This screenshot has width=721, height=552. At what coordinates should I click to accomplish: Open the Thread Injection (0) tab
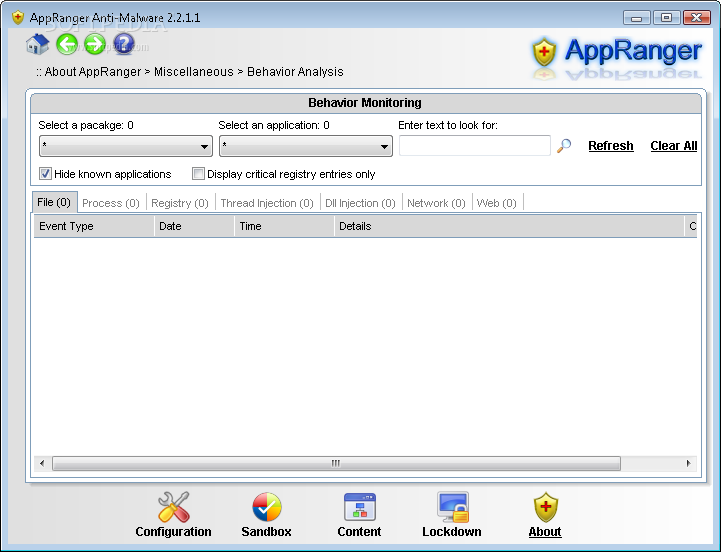267,203
